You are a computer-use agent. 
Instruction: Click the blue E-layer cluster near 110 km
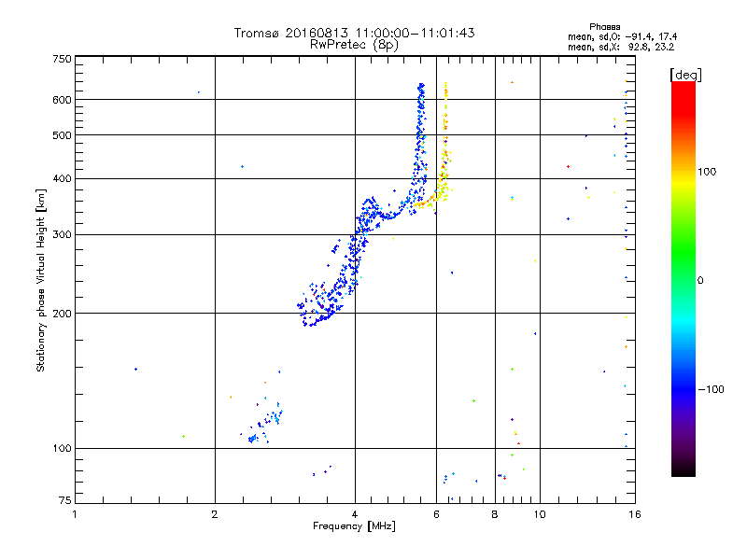tap(265, 426)
